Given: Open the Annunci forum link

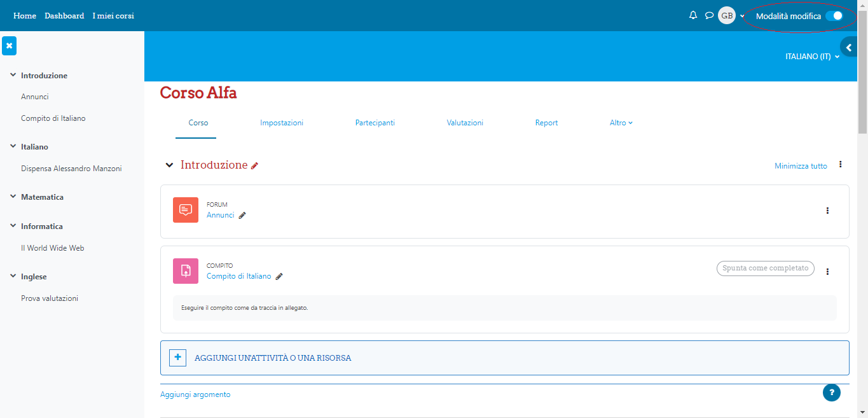Looking at the screenshot, I should [221, 215].
